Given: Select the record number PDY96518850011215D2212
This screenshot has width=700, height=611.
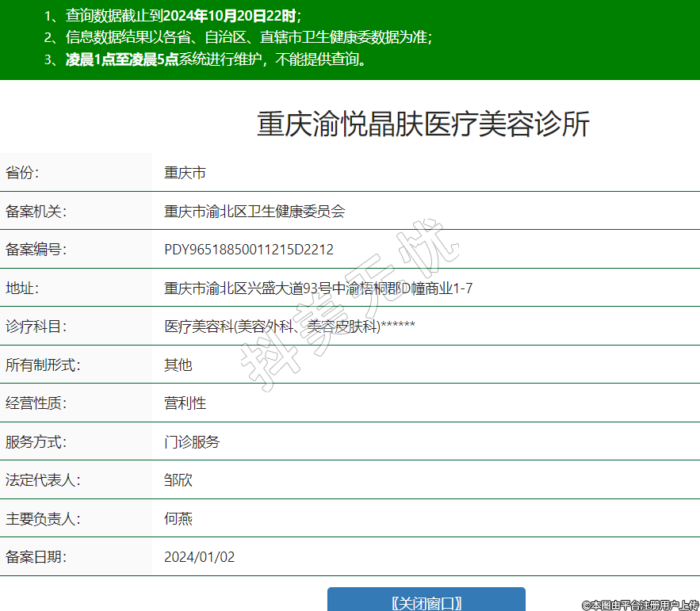Looking at the screenshot, I should 248,250.
